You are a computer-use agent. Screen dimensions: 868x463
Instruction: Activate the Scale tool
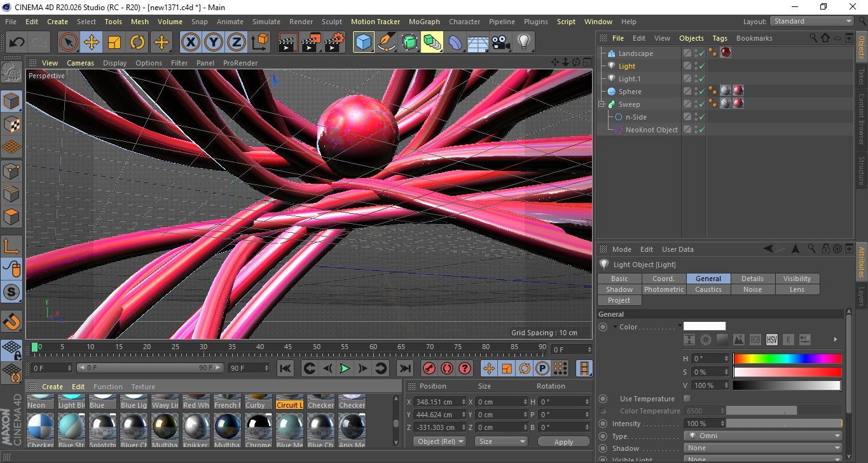tap(114, 43)
